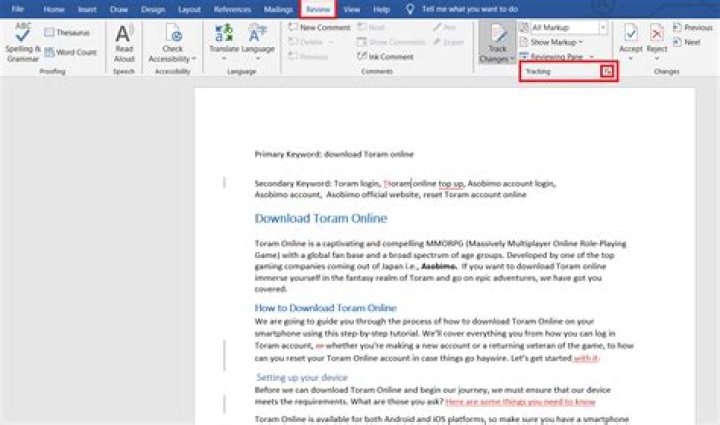This screenshot has width=720, height=425.
Task: Click Show Comments
Action: [x=391, y=42]
